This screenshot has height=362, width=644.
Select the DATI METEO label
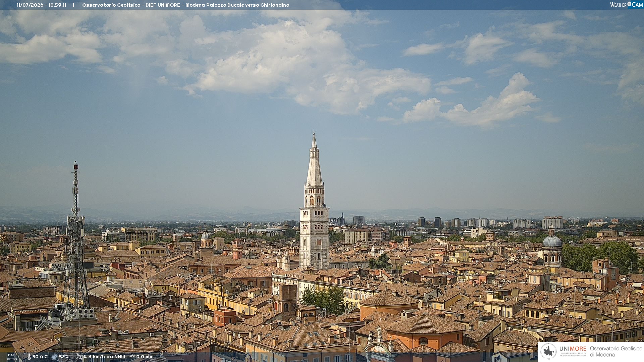12,357
